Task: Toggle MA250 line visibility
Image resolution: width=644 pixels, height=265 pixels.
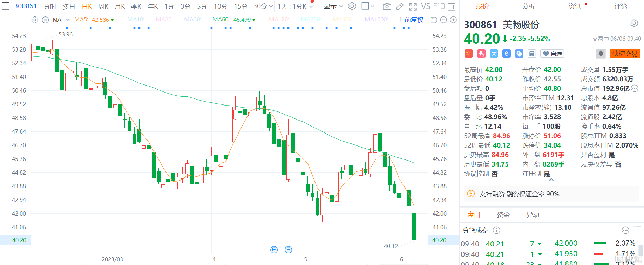Action: 311,20
